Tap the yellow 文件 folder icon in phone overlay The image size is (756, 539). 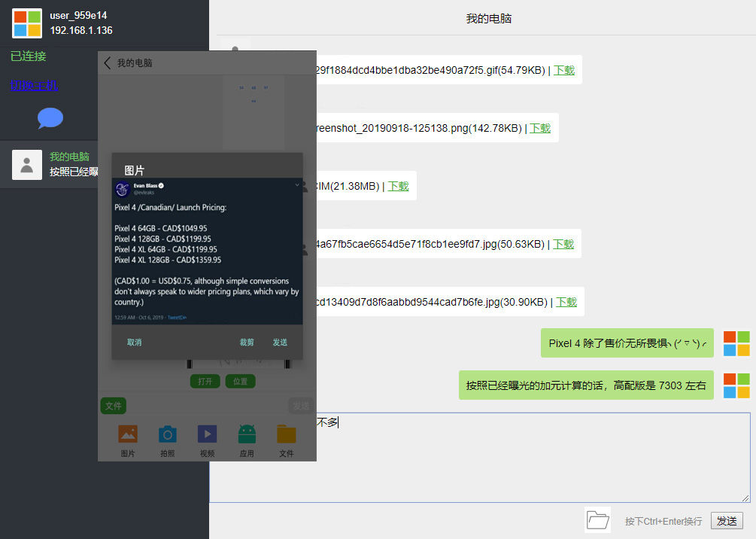[287, 434]
